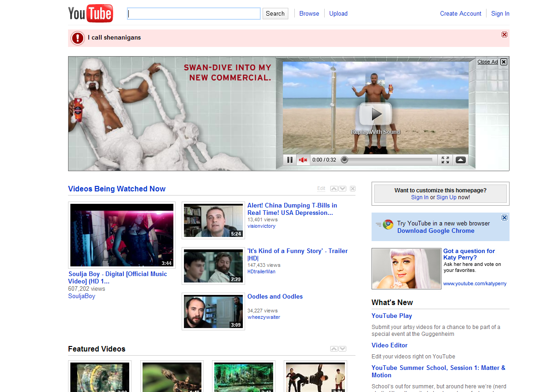The width and height of the screenshot is (550, 392).
Task: Close the ad via X box icon
Action: coord(504,62)
